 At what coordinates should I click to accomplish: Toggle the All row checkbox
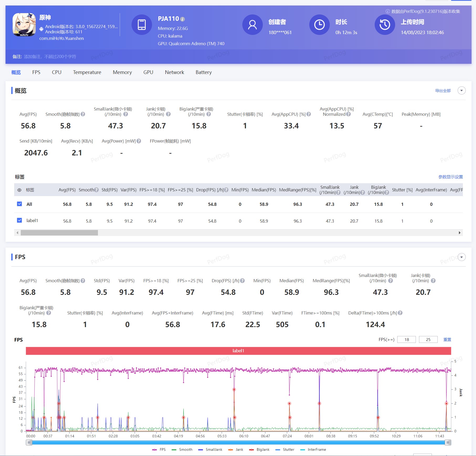click(19, 204)
